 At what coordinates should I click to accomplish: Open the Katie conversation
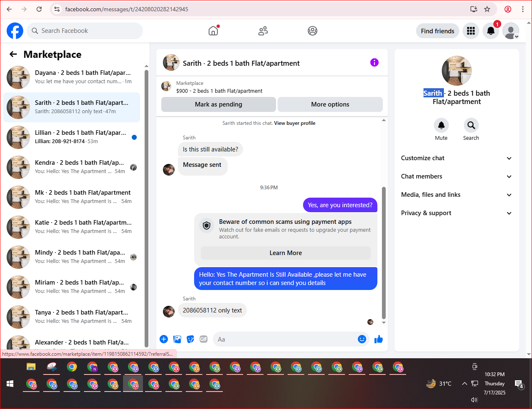pos(72,227)
